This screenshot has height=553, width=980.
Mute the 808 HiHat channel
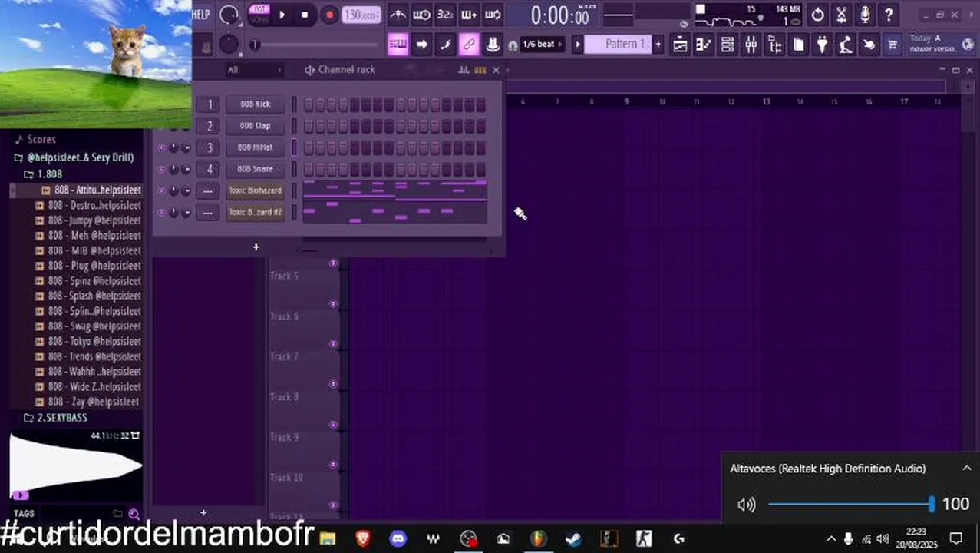(x=161, y=147)
